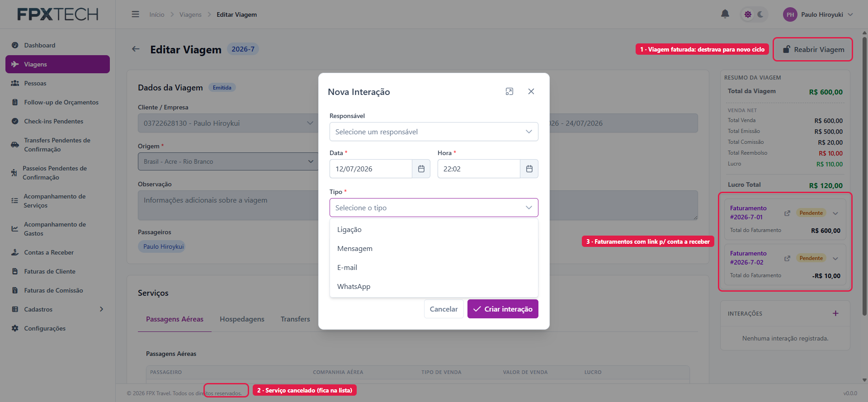Open Dashboard in the sidebar

coord(57,45)
